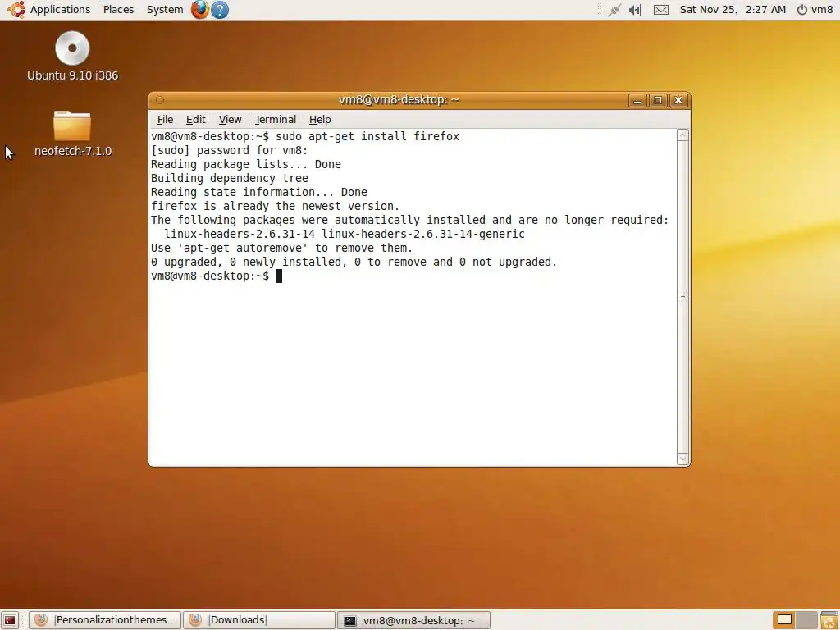Open the terminal File menu

click(x=165, y=120)
